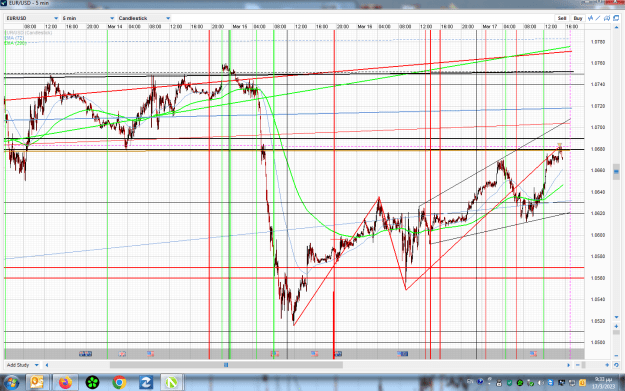Image resolution: width=625 pixels, height=391 pixels.
Task: Click the rightmost US flag event marker
Action: pyautogui.click(x=533, y=354)
